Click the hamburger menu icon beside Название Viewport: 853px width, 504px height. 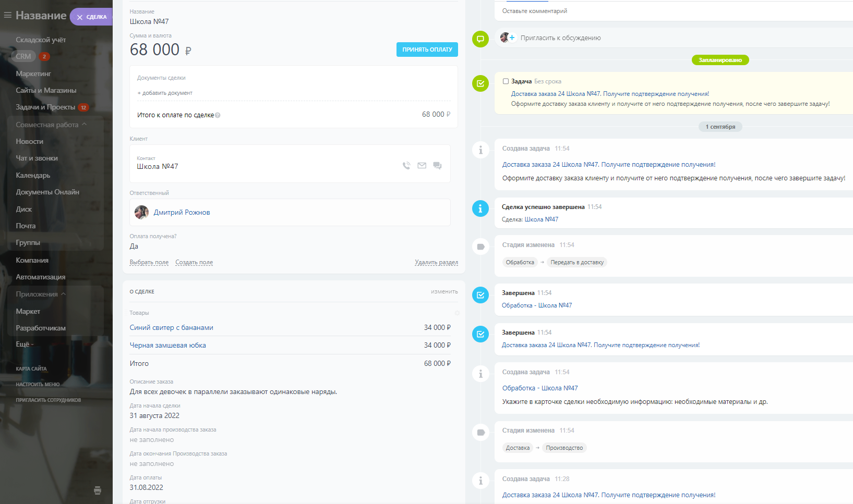tap(7, 16)
